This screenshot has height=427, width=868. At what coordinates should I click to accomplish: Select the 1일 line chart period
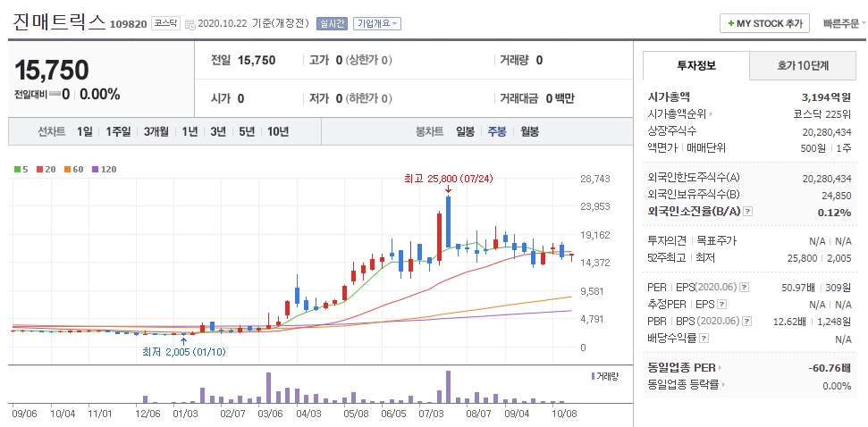tap(85, 131)
